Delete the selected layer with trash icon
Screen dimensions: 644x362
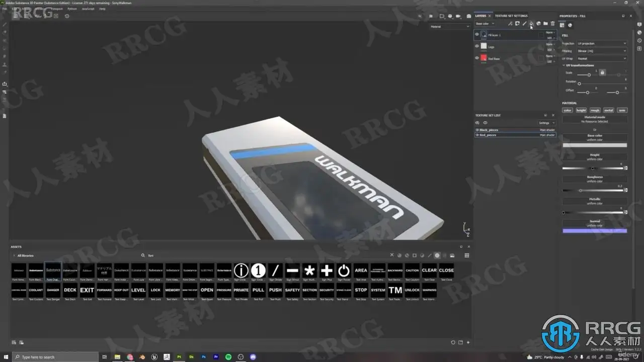pos(552,24)
